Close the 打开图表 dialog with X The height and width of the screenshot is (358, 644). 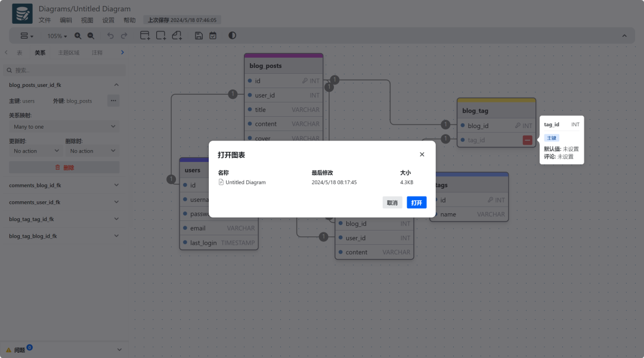pos(422,154)
